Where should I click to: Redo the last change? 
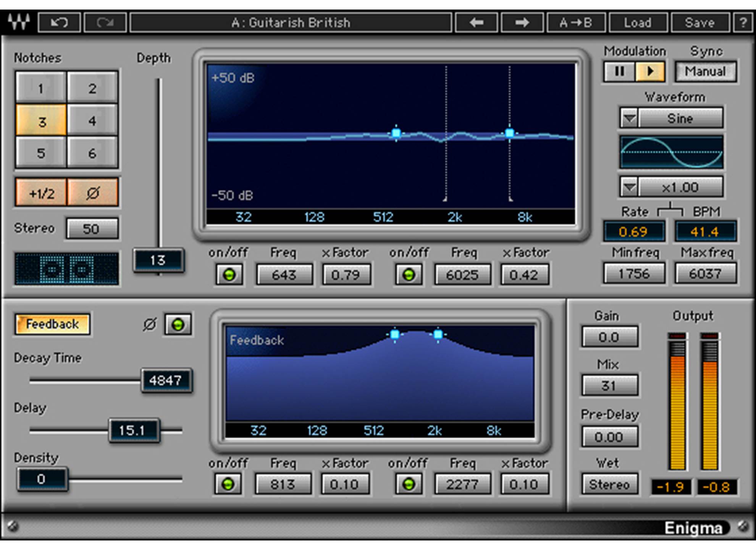tap(106, 22)
